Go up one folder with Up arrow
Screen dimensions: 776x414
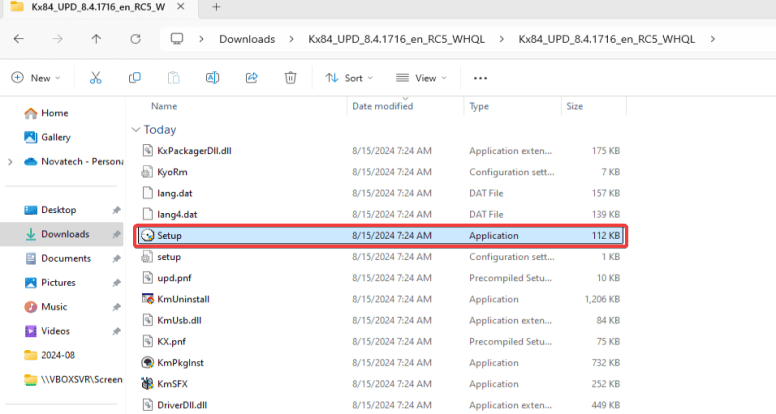click(x=96, y=39)
